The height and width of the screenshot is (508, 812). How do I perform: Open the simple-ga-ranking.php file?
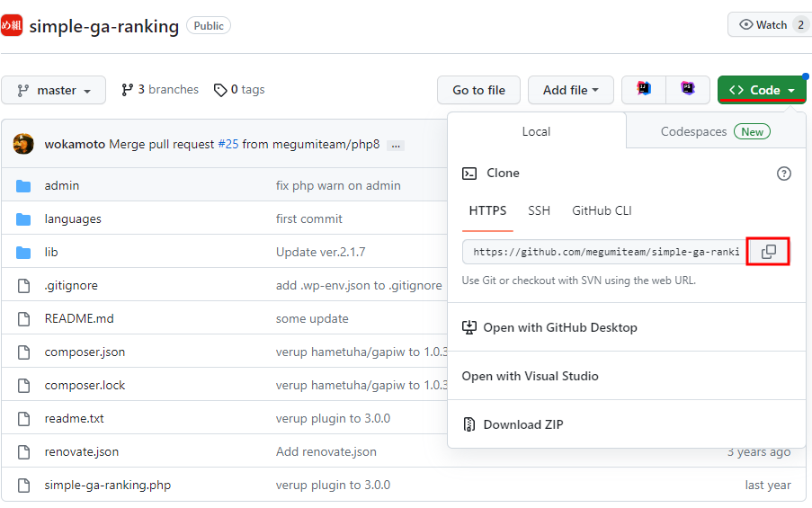[108, 486]
